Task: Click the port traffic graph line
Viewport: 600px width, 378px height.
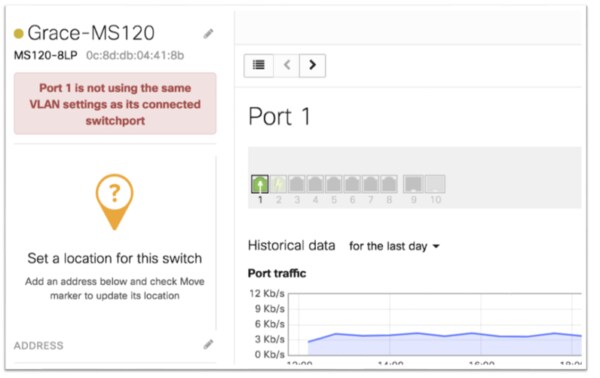Action: 444,335
